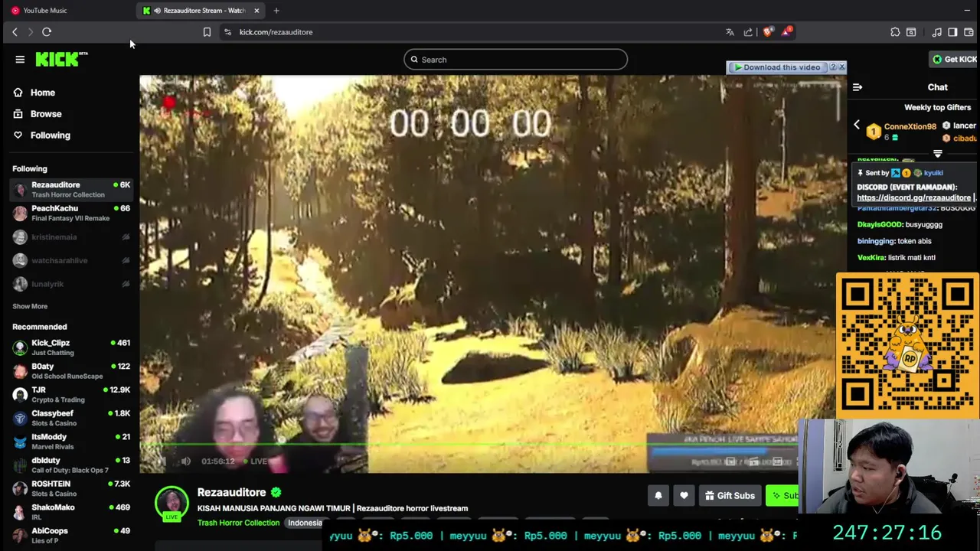
Task: Click Download this video button
Action: tap(776, 67)
